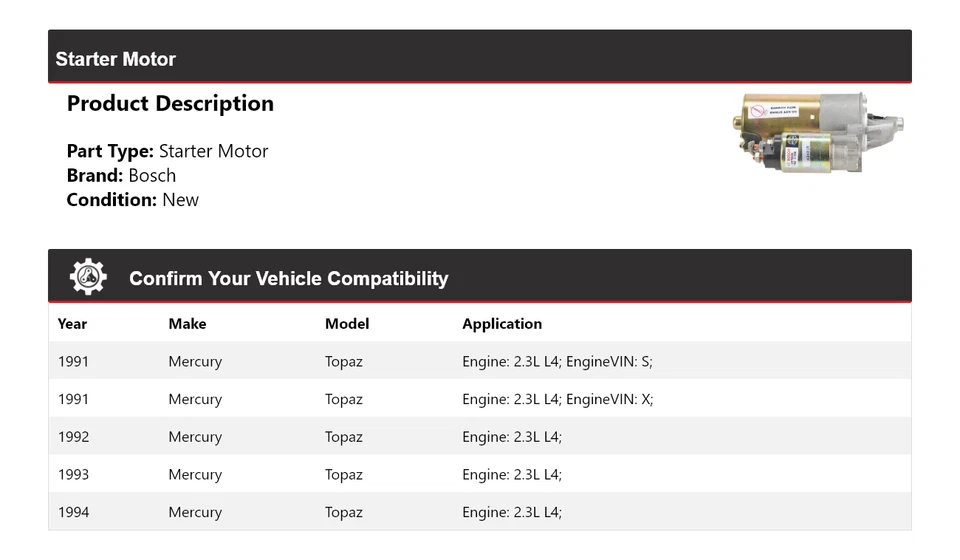This screenshot has height=560, width=960.
Task: Click the gear compatibility icon
Action: tap(88, 277)
